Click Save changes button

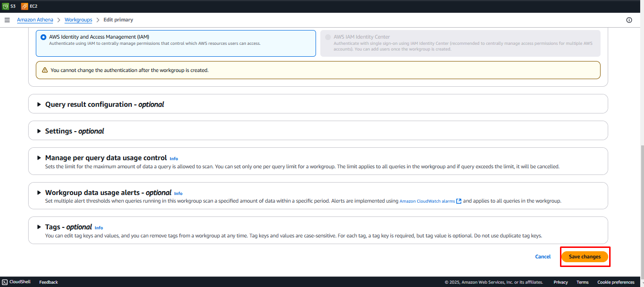click(x=584, y=256)
